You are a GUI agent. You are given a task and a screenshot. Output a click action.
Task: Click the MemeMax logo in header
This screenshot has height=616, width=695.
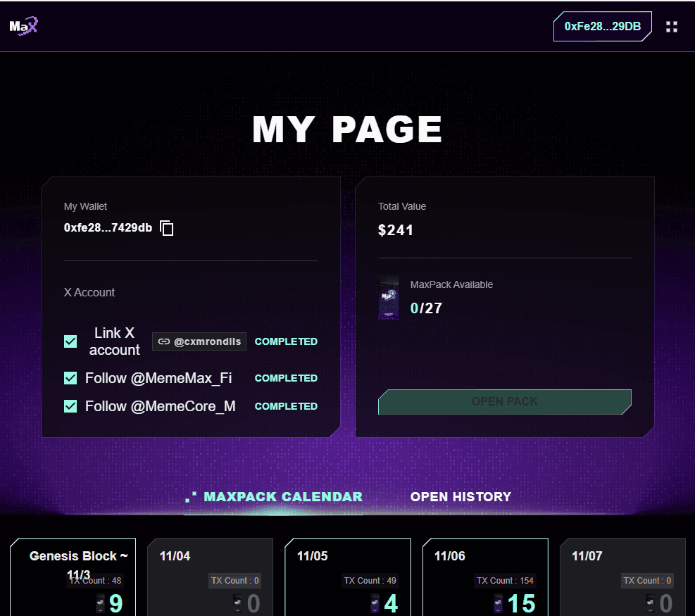pos(23,26)
